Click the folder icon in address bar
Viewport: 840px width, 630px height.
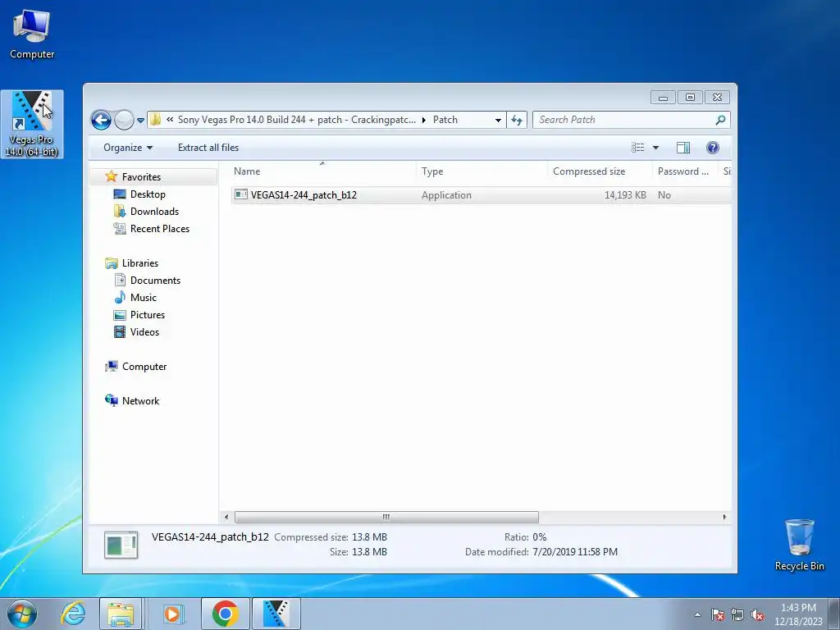point(155,120)
